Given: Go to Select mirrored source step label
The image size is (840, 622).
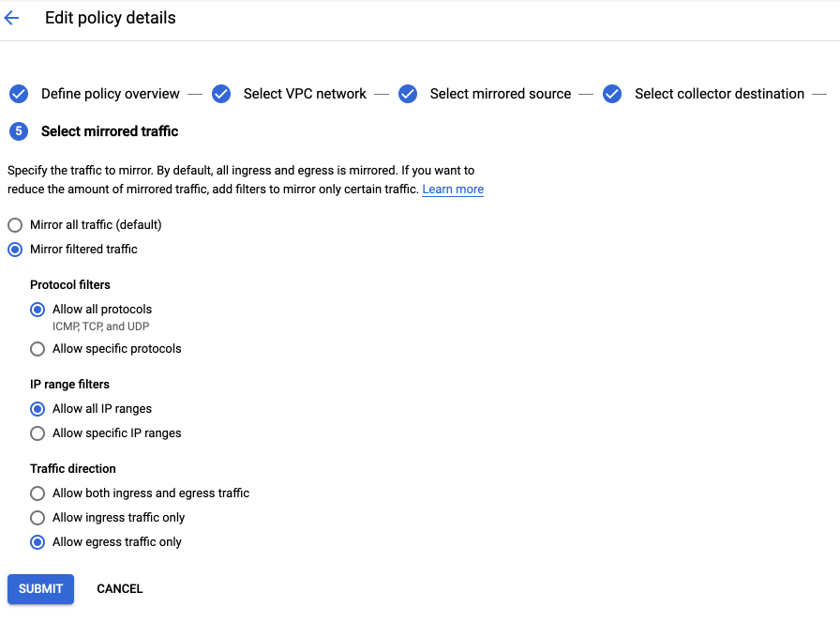Looking at the screenshot, I should coord(501,94).
